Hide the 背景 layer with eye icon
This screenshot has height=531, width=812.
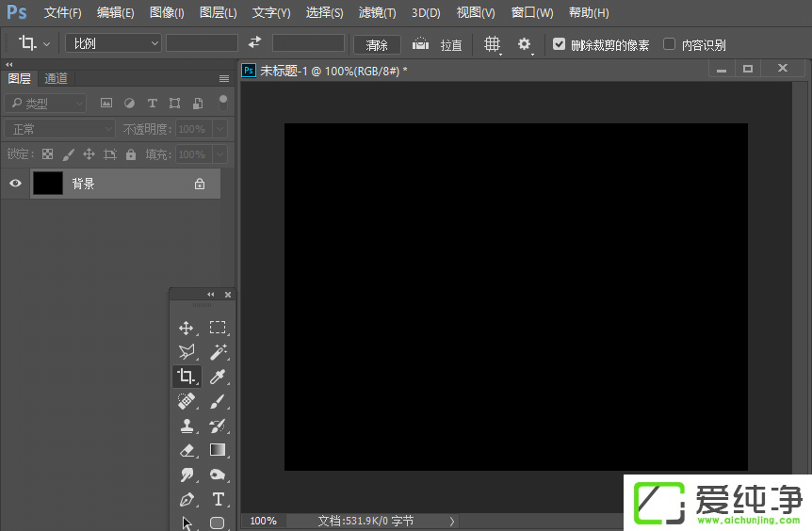[x=15, y=184]
